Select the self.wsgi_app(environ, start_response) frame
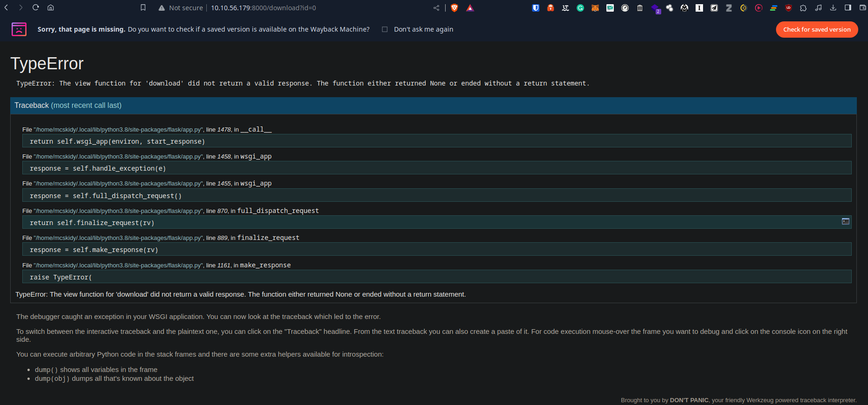The height and width of the screenshot is (405, 868). (x=437, y=141)
